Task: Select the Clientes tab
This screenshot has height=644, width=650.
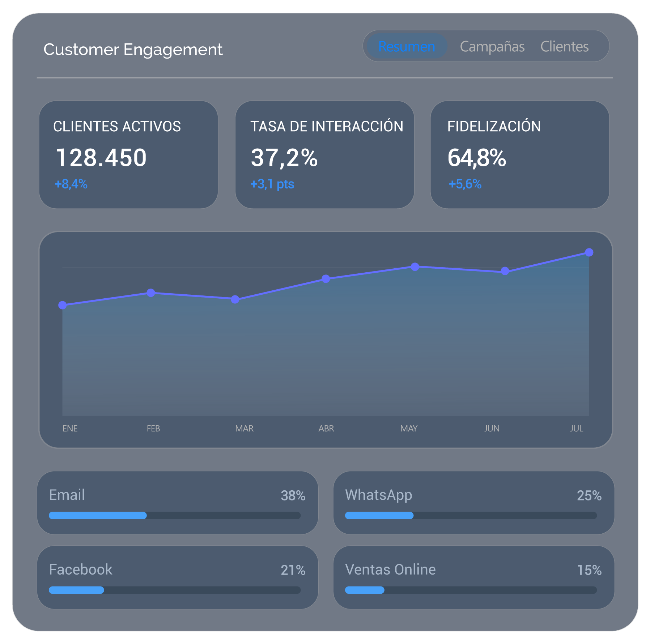Action: pos(564,46)
